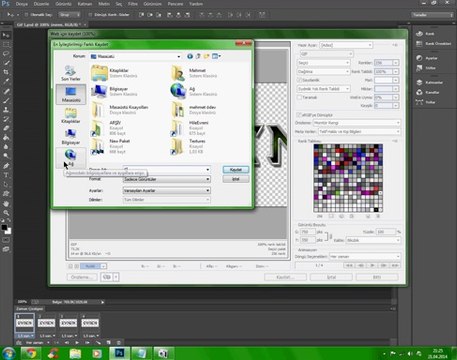Select the Clone Stamp tool
This screenshot has height=360, width=457.
(6, 109)
